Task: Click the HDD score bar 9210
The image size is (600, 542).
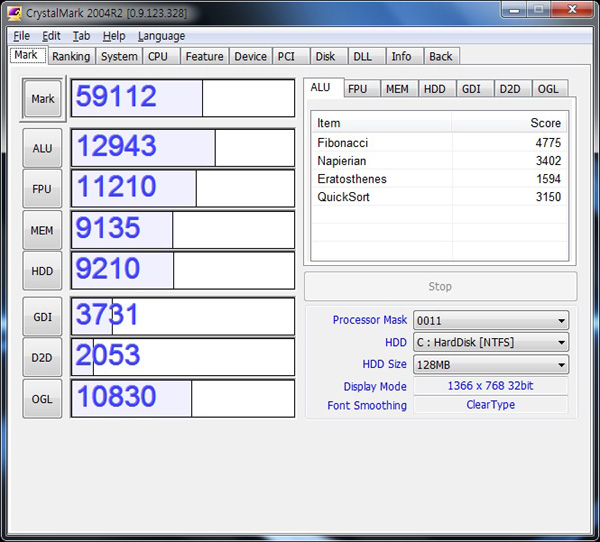Action: point(183,270)
